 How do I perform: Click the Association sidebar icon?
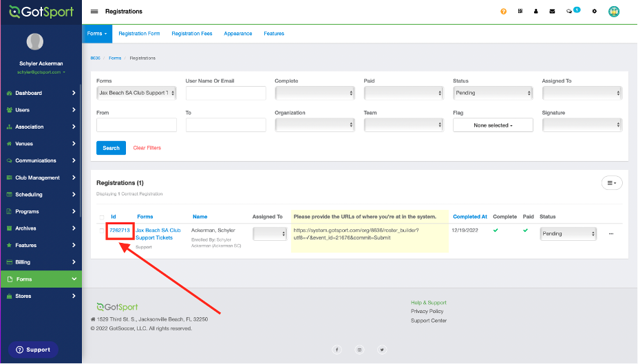(10, 127)
